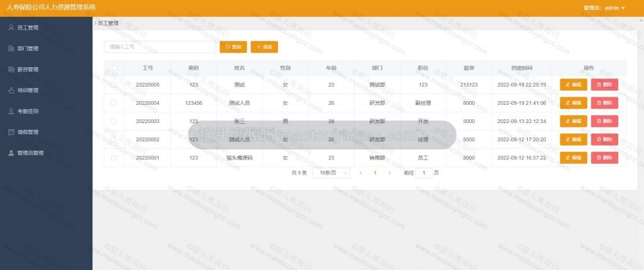This screenshot has width=644, height=270.
Task: Click the 工号 column header
Action: (147, 68)
